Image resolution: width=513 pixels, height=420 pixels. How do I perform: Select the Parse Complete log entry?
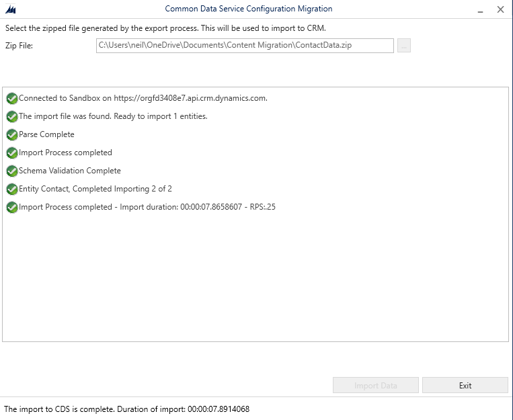46,134
